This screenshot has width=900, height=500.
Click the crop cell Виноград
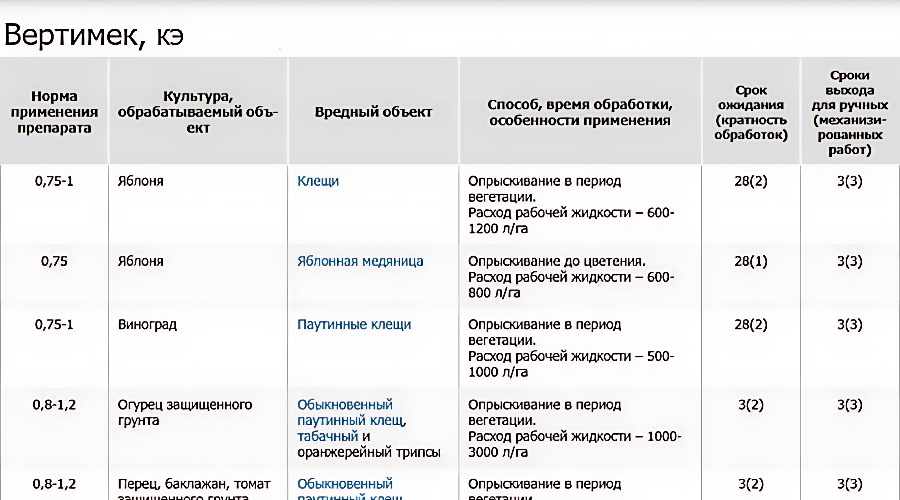pyautogui.click(x=148, y=325)
